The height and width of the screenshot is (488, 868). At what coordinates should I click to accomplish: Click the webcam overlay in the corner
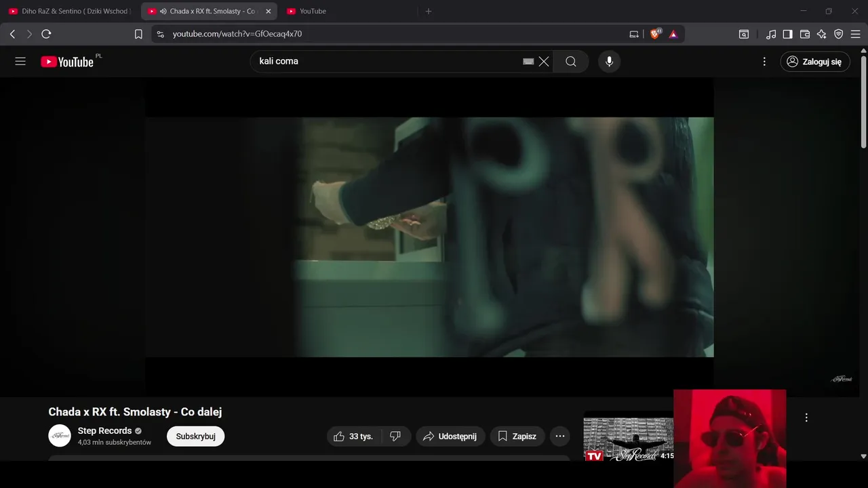coord(730,439)
